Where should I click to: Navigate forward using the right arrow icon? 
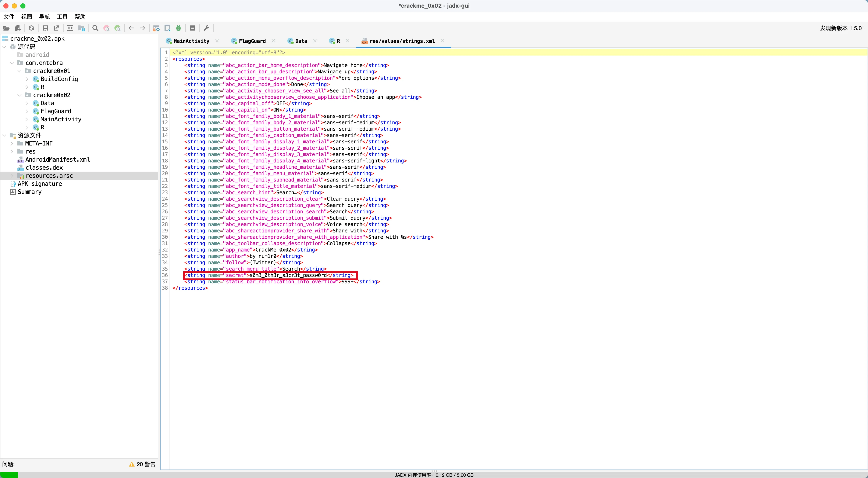coord(142,28)
